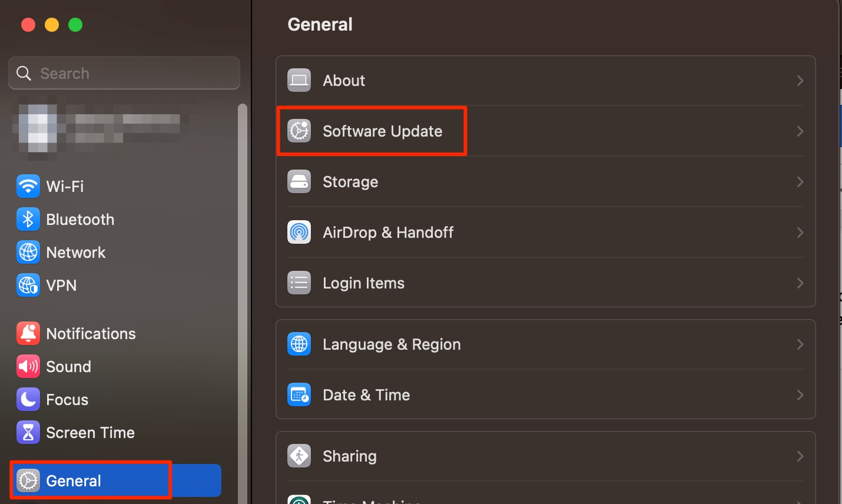Screen dimensions: 842x504
Task: Select the Focus label in sidebar
Action: point(67,400)
